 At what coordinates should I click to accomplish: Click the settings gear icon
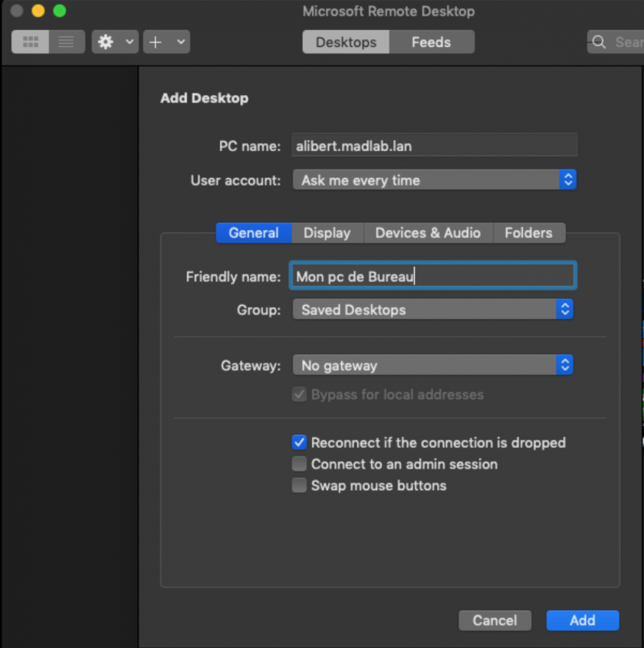point(106,41)
